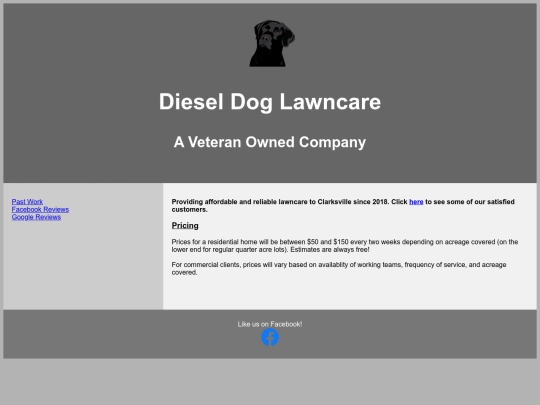Open the Past Work link
The height and width of the screenshot is (405, 540).
coord(27,201)
